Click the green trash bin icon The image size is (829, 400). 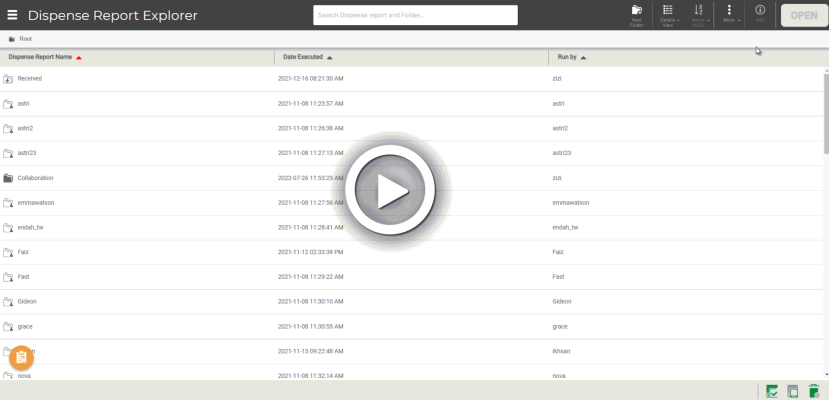pyautogui.click(x=814, y=391)
